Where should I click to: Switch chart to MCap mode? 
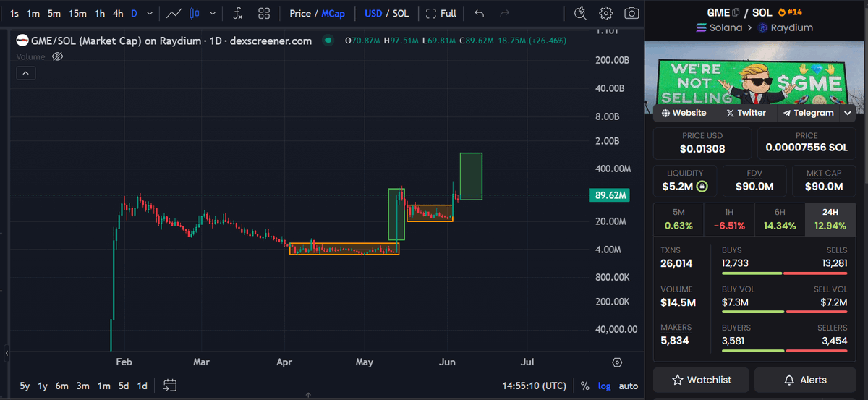pyautogui.click(x=333, y=13)
